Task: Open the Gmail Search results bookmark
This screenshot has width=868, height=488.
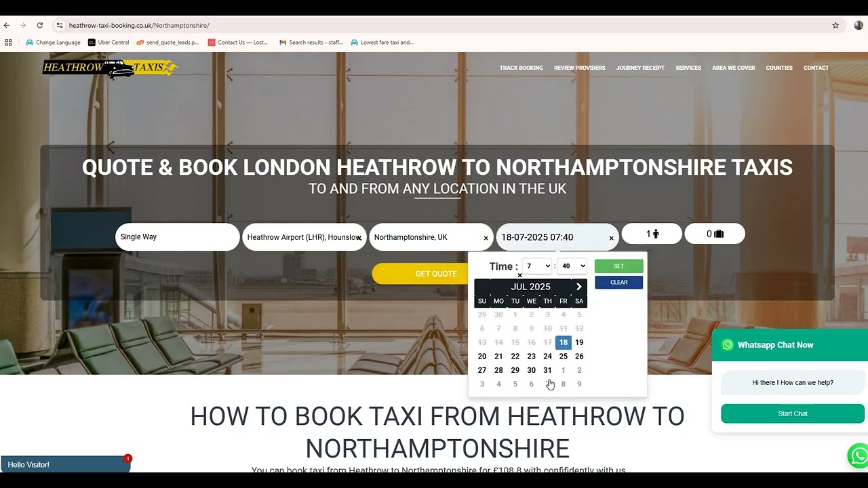Action: tap(311, 42)
